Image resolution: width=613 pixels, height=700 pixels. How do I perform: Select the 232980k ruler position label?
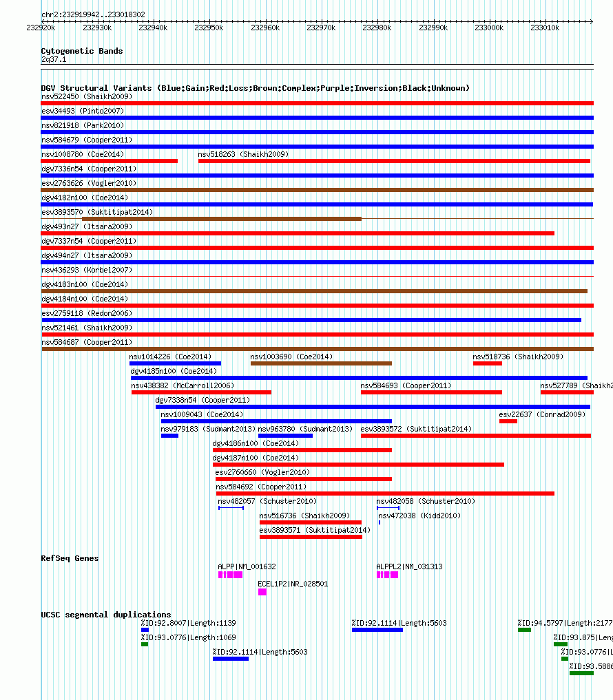(x=377, y=28)
